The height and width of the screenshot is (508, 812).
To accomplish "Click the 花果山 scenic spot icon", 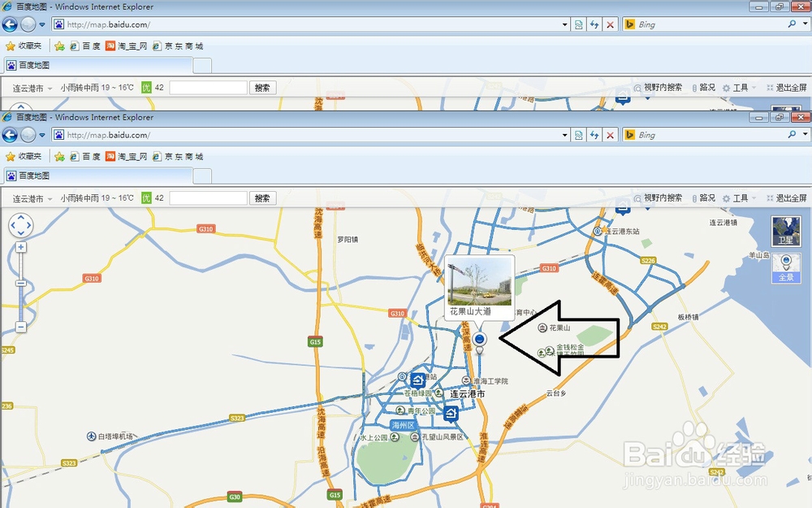I will click(542, 328).
